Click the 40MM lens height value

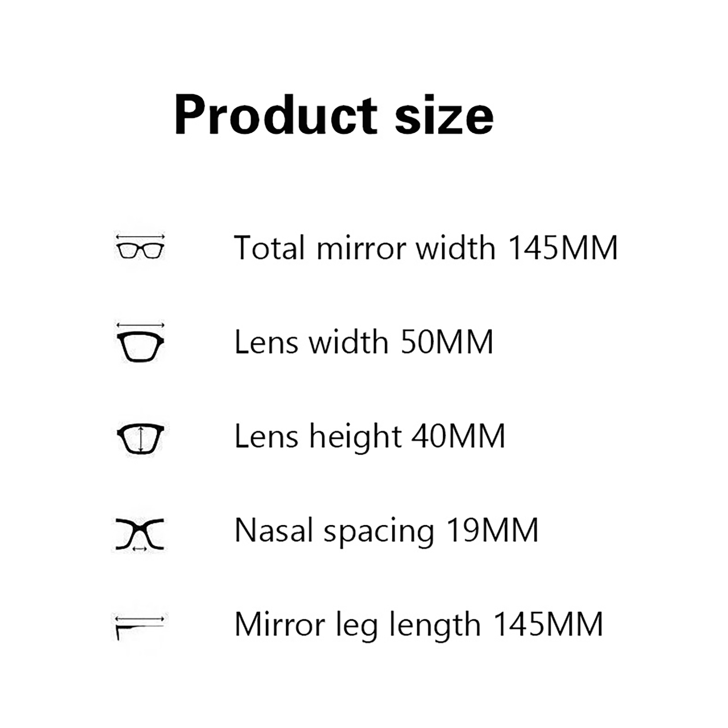tap(459, 436)
